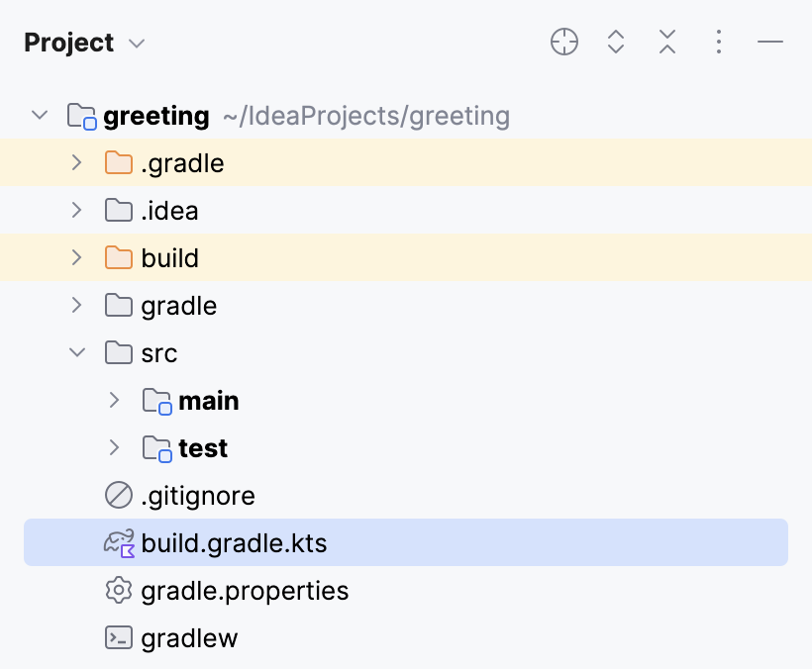Image resolution: width=812 pixels, height=669 pixels.
Task: Collapse the greeting project root
Action: click(40, 115)
